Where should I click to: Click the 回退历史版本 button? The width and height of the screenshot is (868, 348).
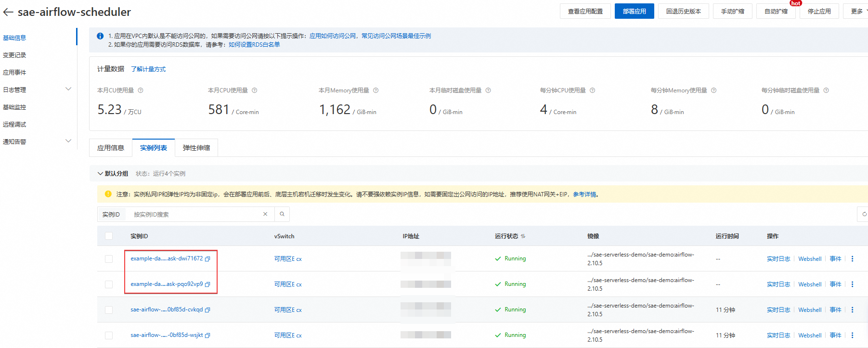click(x=684, y=12)
